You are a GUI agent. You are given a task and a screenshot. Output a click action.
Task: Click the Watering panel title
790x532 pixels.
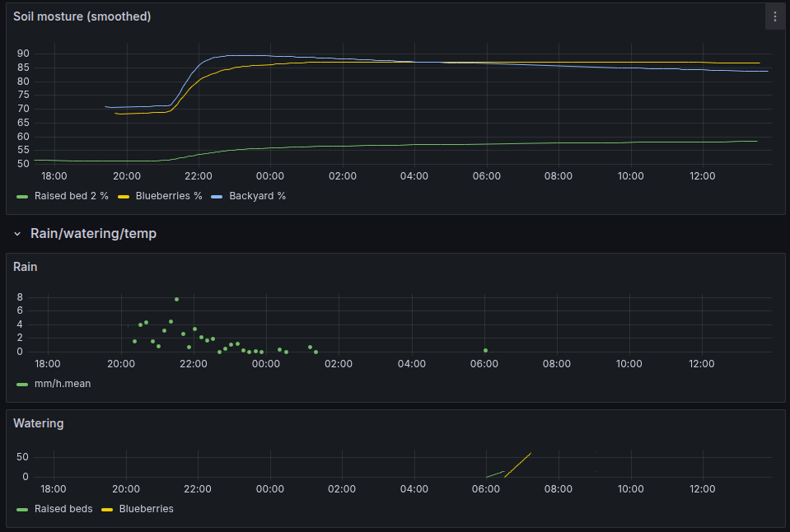pos(38,423)
